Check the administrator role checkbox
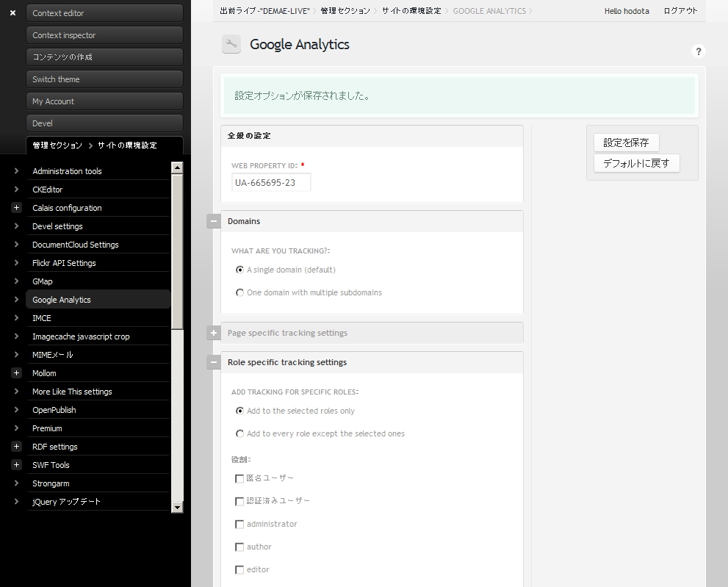Image resolution: width=728 pixels, height=587 pixels. [x=239, y=525]
